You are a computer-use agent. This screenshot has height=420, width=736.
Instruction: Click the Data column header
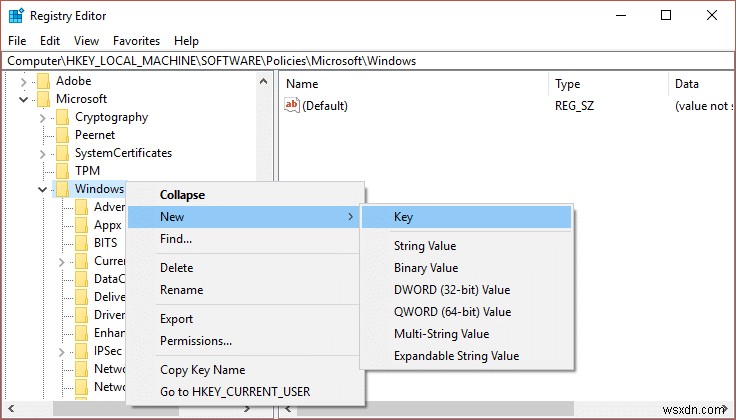tap(701, 84)
